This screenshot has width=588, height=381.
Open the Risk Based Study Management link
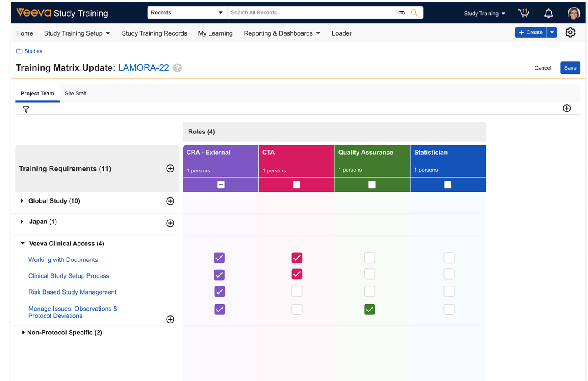[x=72, y=292]
